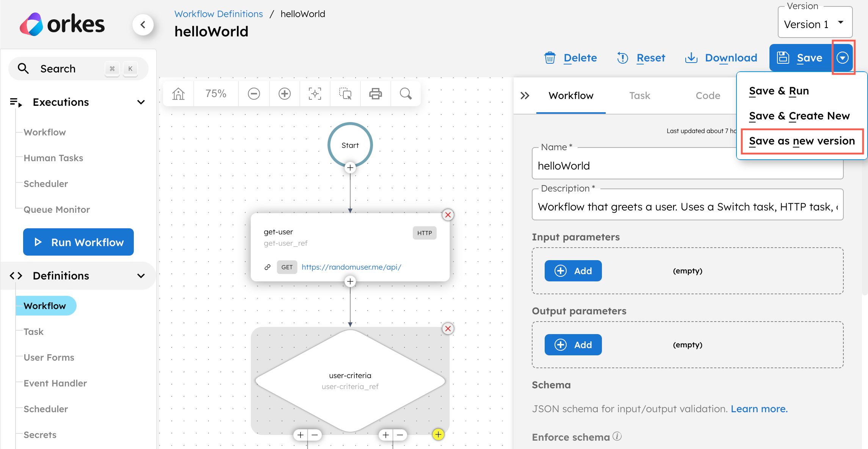Add an input parameter
This screenshot has width=868, height=449.
[573, 271]
